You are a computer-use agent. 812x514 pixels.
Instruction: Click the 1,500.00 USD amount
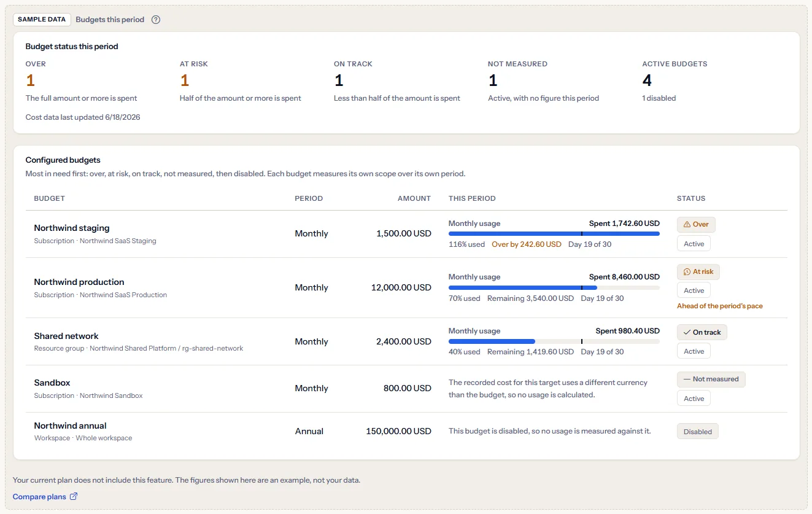[404, 233]
